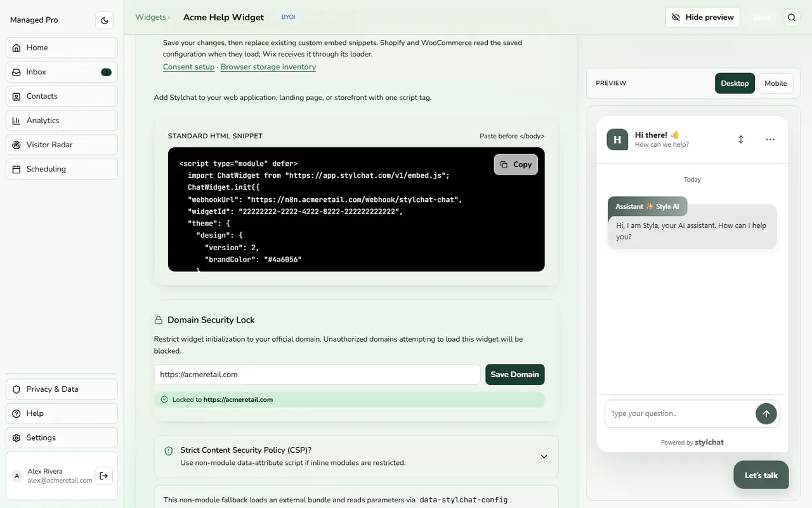Click the Settings gear icon
The image size is (812, 508).
pos(16,438)
